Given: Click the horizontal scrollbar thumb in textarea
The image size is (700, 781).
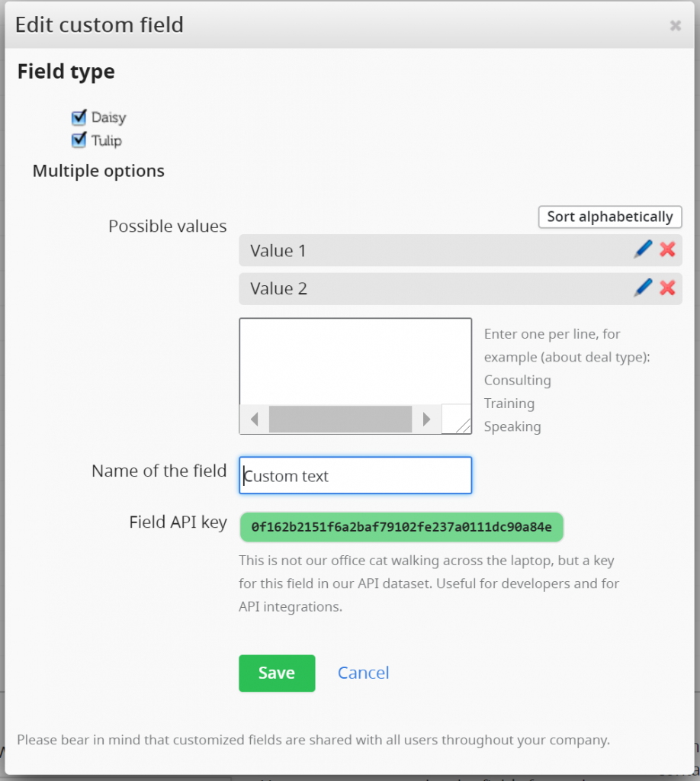Looking at the screenshot, I should point(340,419).
